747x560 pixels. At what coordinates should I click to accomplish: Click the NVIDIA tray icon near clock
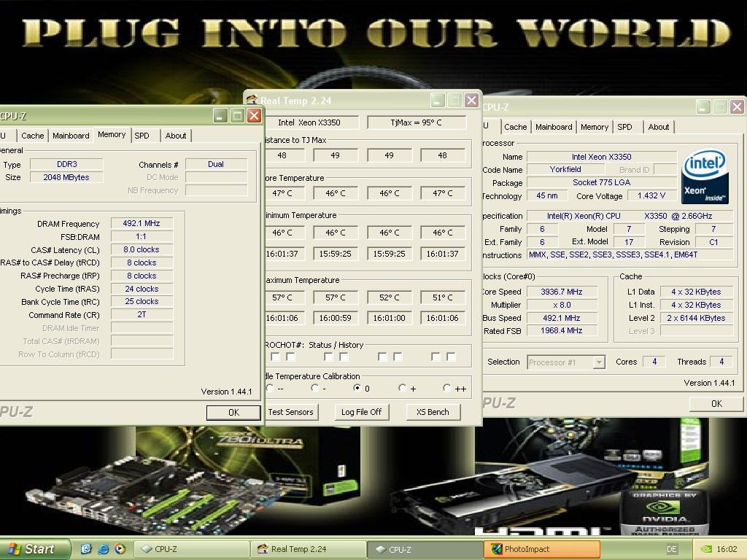706,549
